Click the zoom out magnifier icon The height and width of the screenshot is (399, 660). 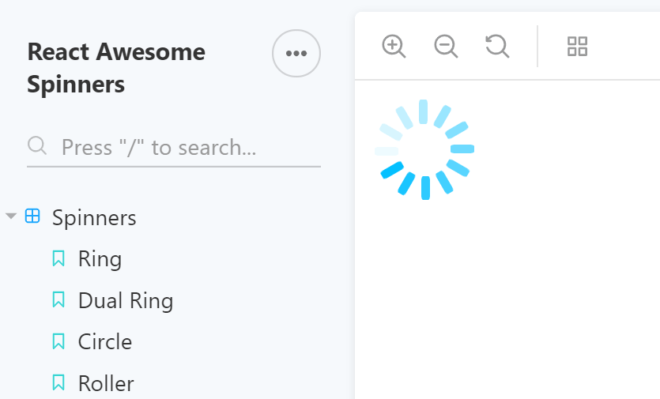(446, 46)
